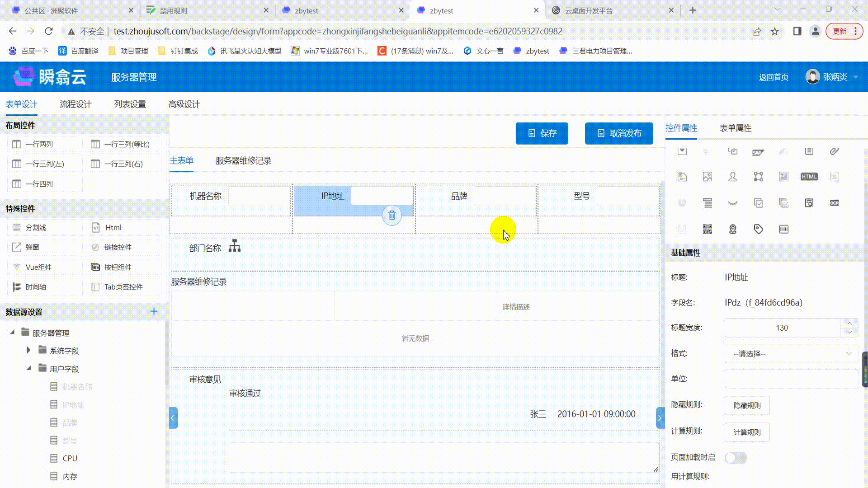Collapse the 用户字段 tree folder

[x=28, y=368]
